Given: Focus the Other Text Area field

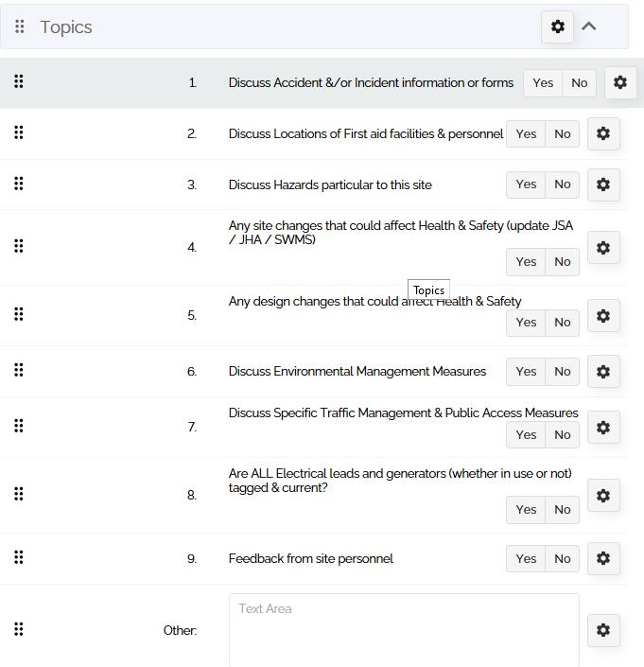Looking at the screenshot, I should point(404,630).
